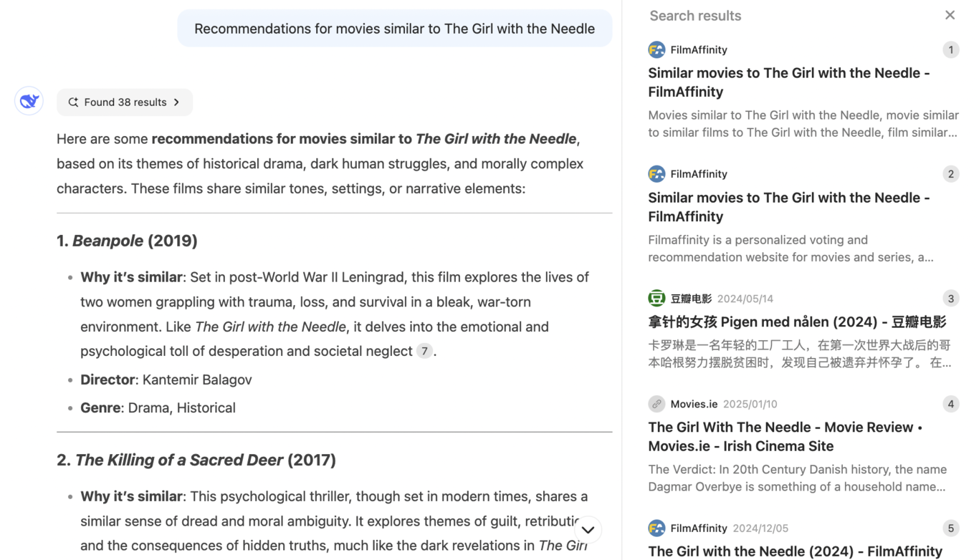Viewport: 979px width, 560px height.
Task: Click result badge number 4
Action: (x=951, y=403)
